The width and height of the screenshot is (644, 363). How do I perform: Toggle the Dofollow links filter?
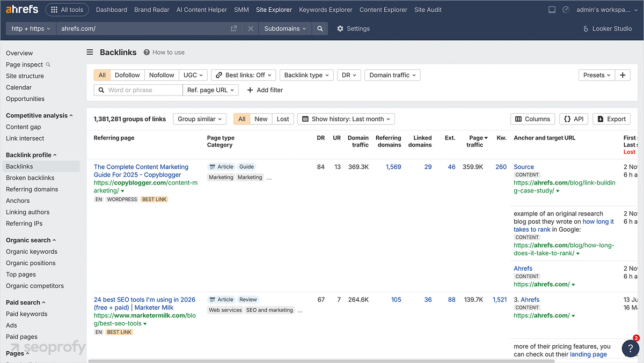[127, 75]
